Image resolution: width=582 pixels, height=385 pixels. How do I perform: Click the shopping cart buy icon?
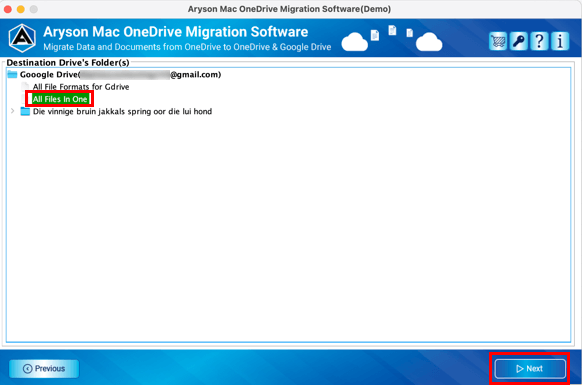point(498,41)
